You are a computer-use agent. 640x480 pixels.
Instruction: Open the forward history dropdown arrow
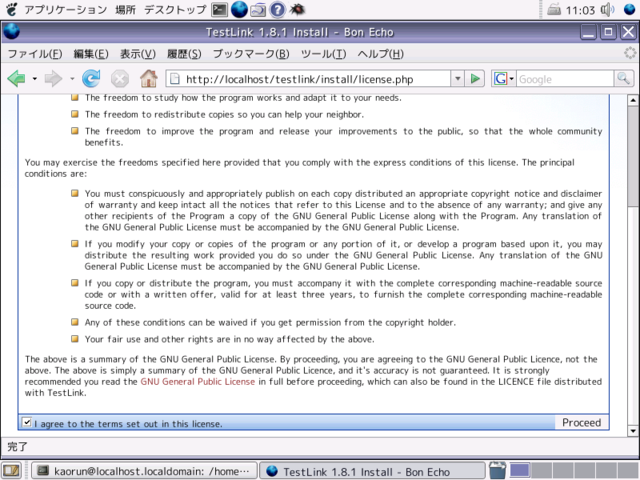tap(72, 79)
